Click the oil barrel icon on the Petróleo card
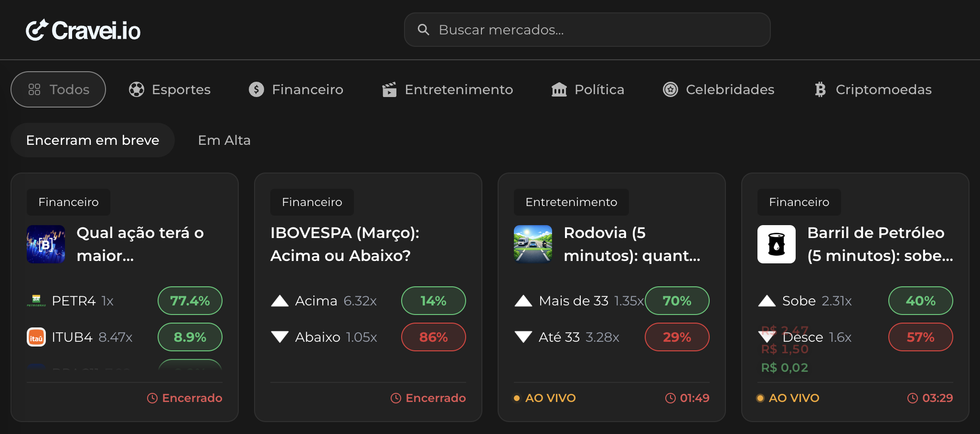Screen dimensions: 980x434 [776, 244]
